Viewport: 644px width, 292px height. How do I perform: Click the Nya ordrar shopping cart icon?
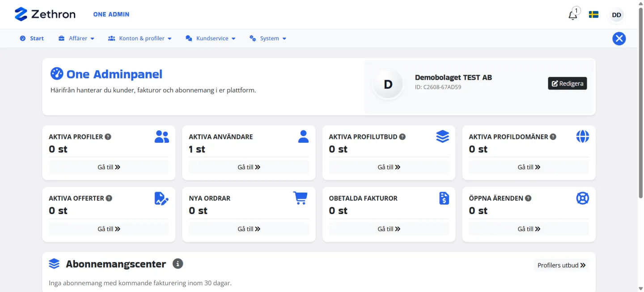click(x=301, y=198)
